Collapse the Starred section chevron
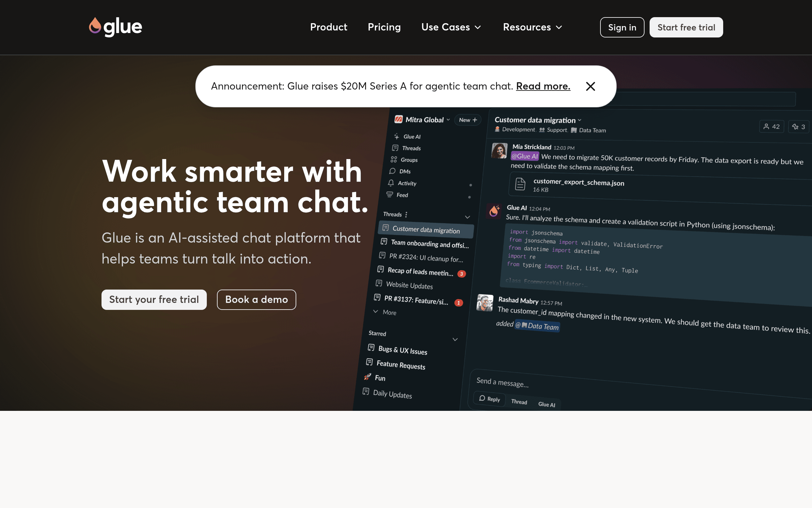 455,339
